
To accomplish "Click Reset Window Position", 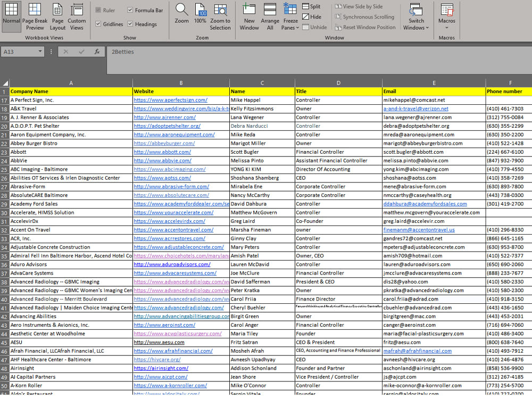I will click(x=365, y=27).
